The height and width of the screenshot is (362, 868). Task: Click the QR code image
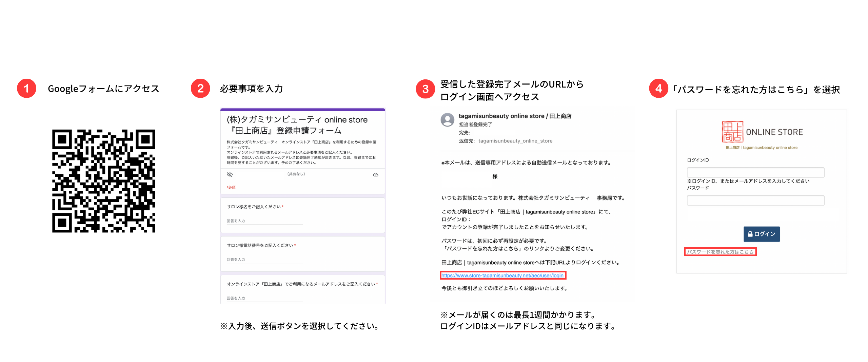[x=104, y=181]
